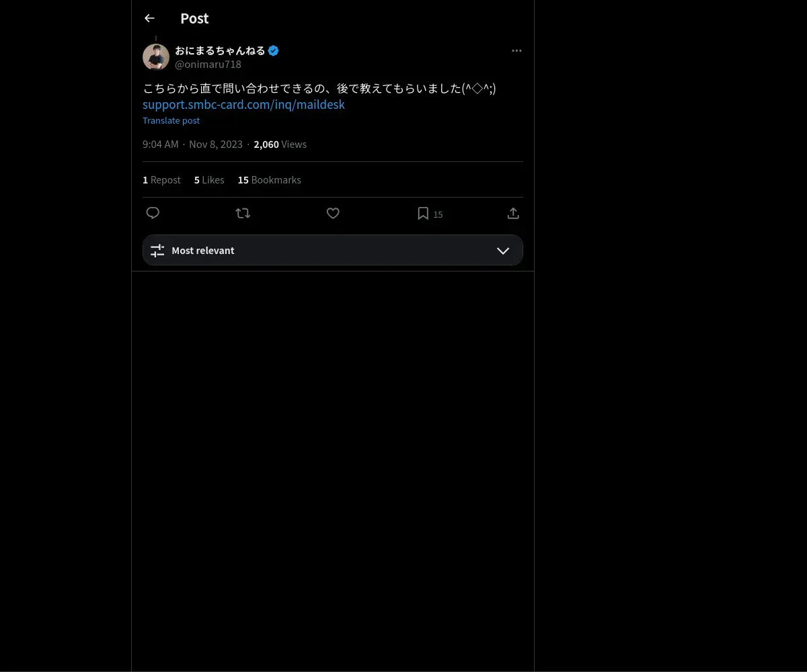Viewport: 807px width, 672px height.
Task: Like the post with the heart icon
Action: click(333, 214)
